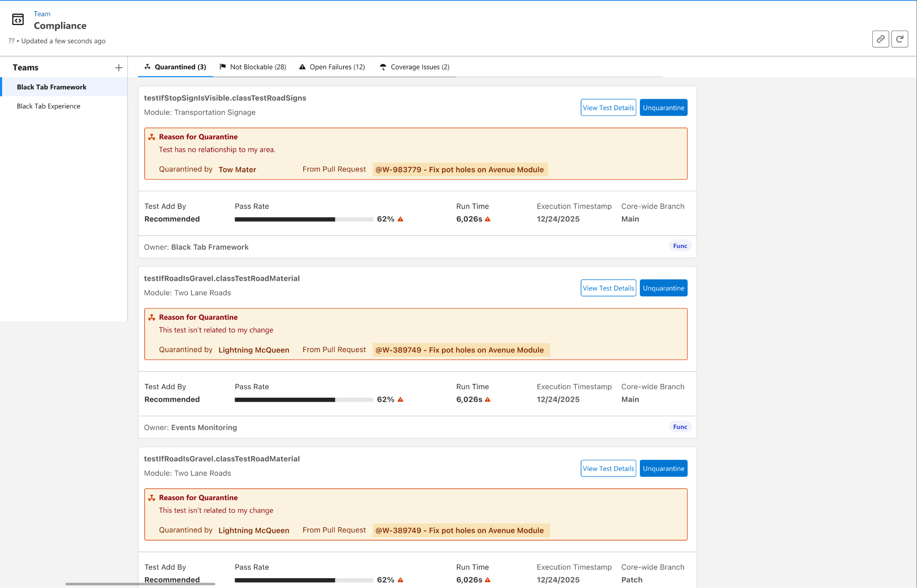Image resolution: width=917 pixels, height=588 pixels.
Task: Click 'Module: Transportation Signage' text
Action: tap(200, 112)
